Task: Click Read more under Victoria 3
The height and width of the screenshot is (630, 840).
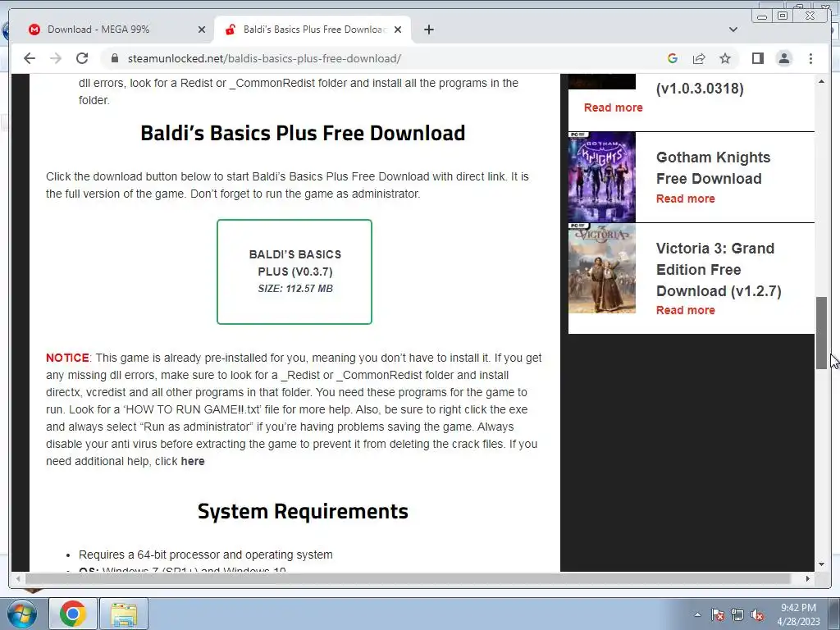Action: [685, 310]
